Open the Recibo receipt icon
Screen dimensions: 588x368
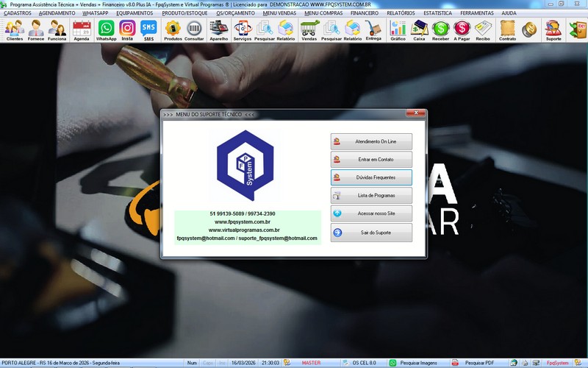click(483, 30)
